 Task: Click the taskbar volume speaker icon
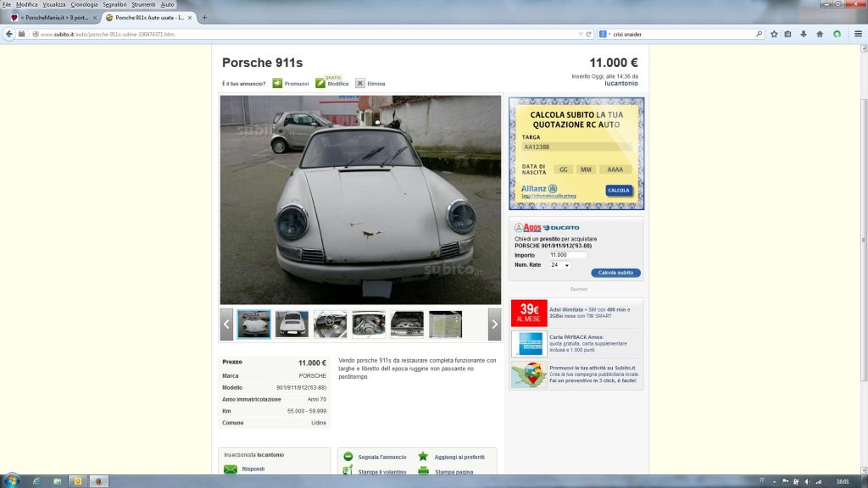pyautogui.click(x=807, y=481)
